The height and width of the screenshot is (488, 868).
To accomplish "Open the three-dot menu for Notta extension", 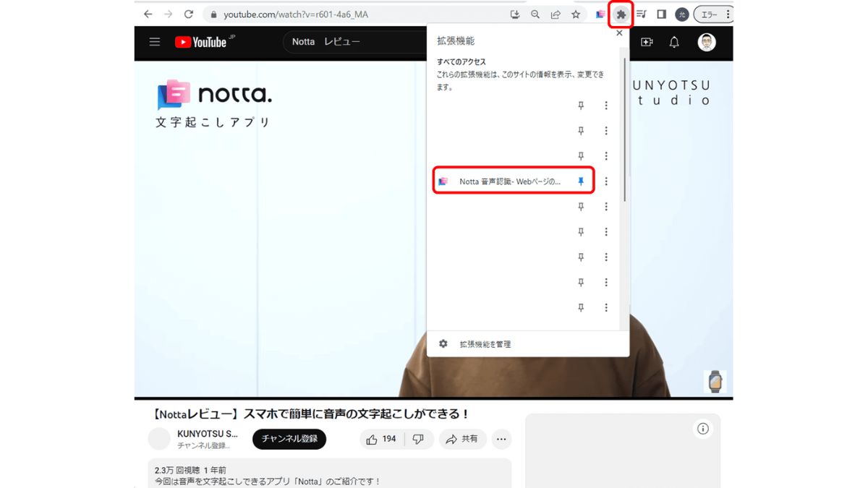I will 606,181.
